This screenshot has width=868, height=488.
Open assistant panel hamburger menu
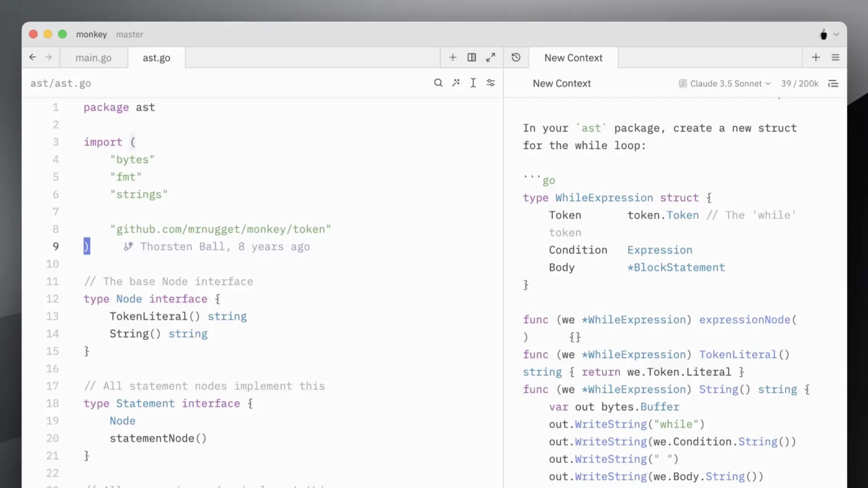click(x=835, y=58)
